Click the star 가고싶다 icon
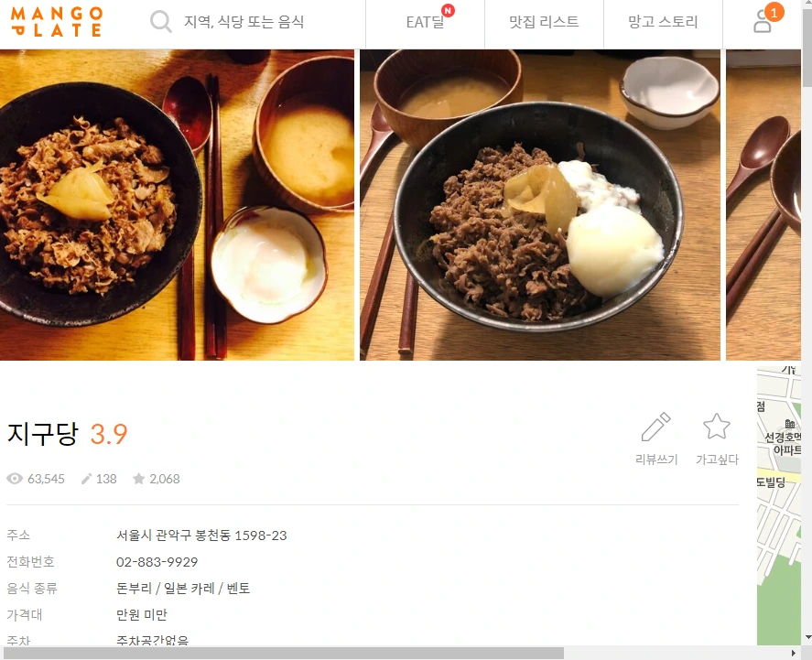 pyautogui.click(x=716, y=426)
